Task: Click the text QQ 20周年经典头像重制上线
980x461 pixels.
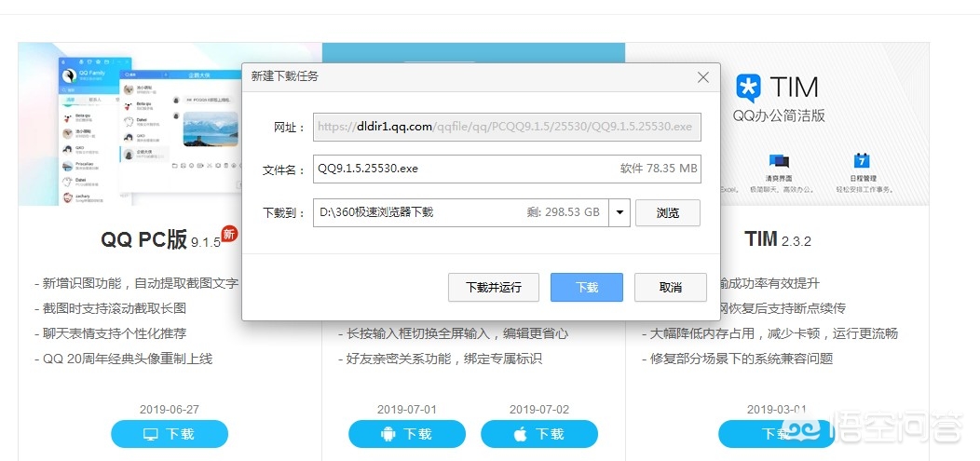Action: pyautogui.click(x=128, y=359)
